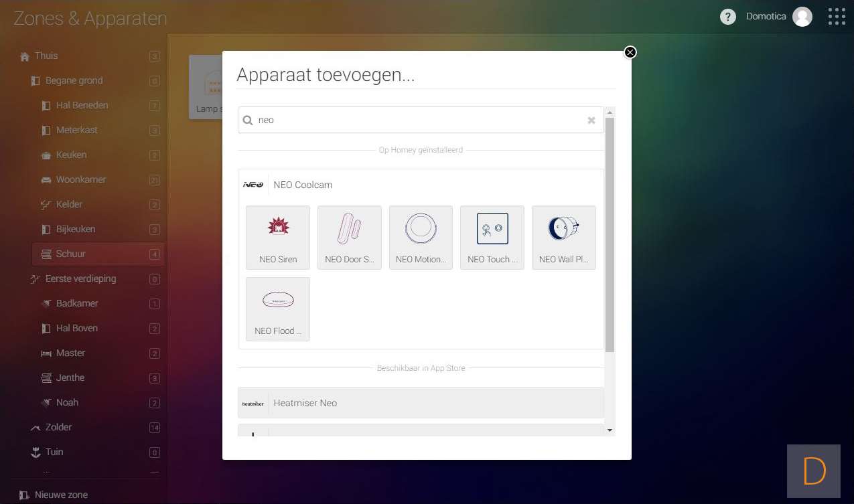Click the Schuur count badge 4
The width and height of the screenshot is (854, 504).
(155, 254)
